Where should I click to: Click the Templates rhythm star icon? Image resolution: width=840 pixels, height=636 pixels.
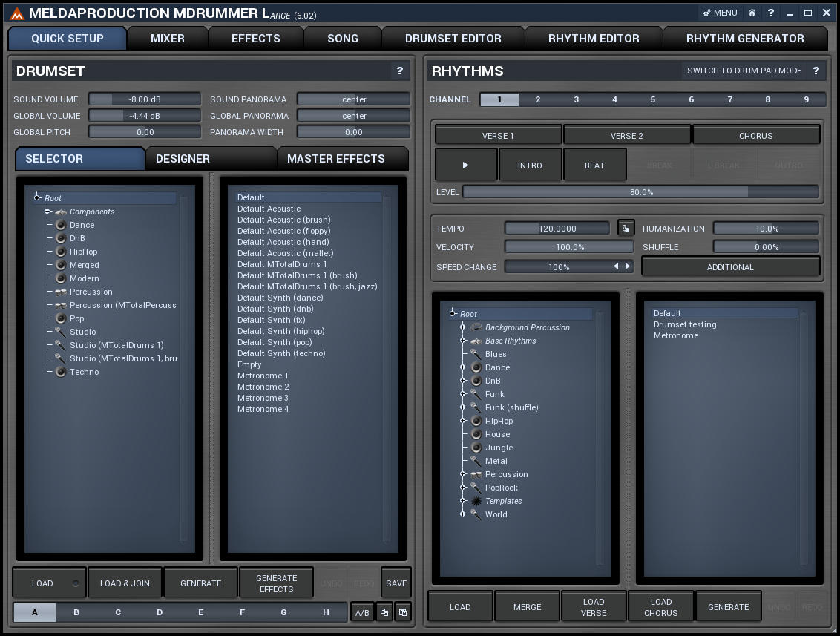point(476,501)
